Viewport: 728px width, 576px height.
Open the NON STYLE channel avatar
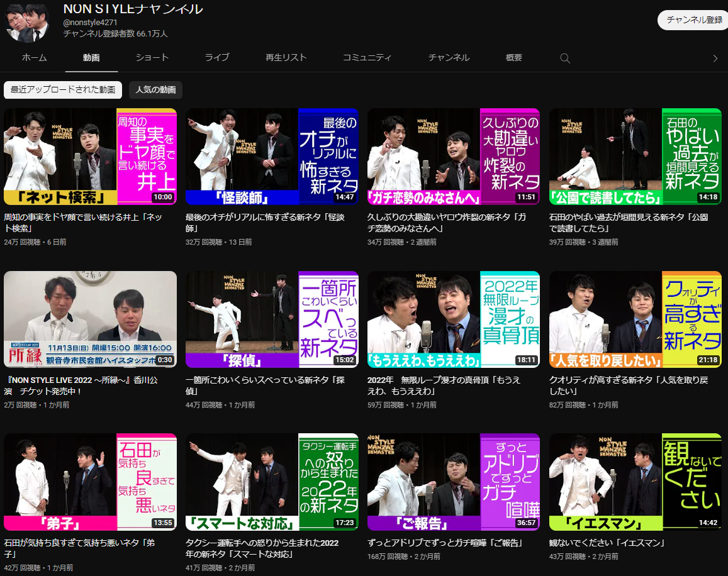tap(28, 22)
